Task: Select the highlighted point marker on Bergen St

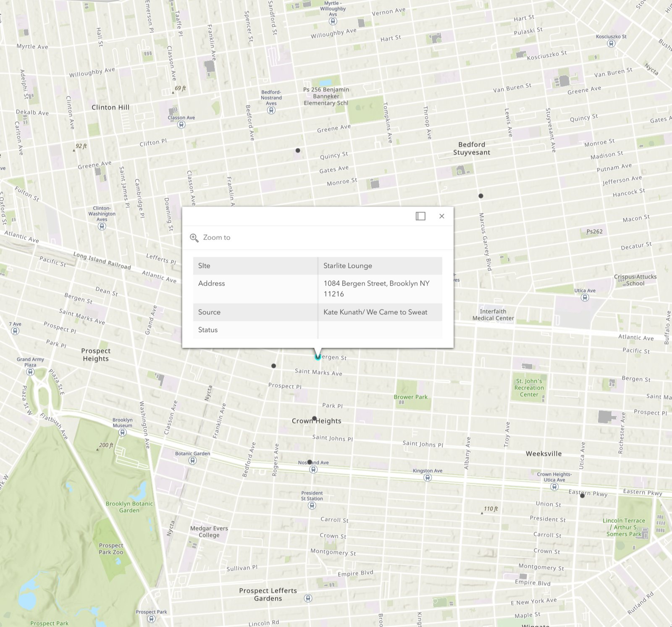Action: 318,357
